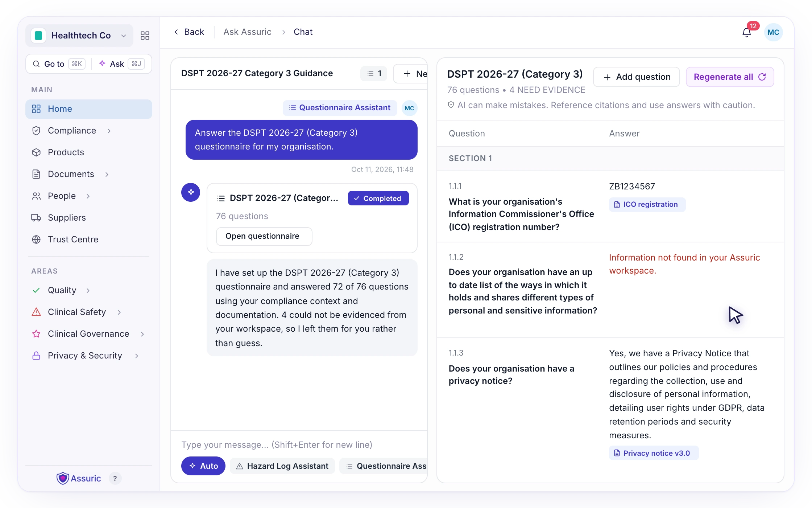Click the apps grid icon beside Healthtech Co
Screen dimensions: 812x508
(x=145, y=36)
